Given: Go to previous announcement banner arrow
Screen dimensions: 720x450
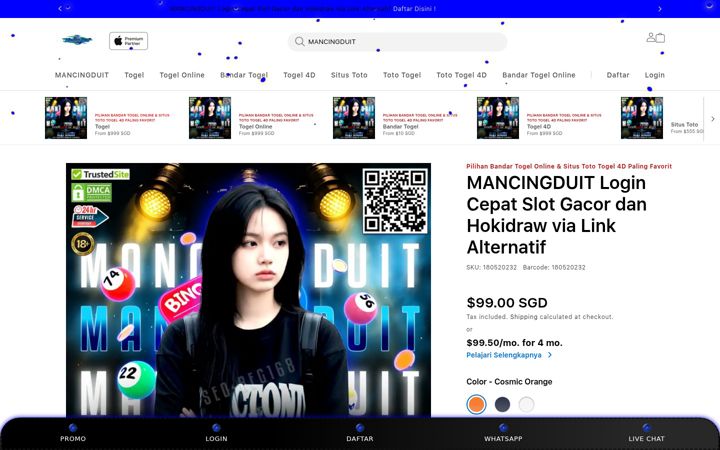Looking at the screenshot, I should coord(60,9).
